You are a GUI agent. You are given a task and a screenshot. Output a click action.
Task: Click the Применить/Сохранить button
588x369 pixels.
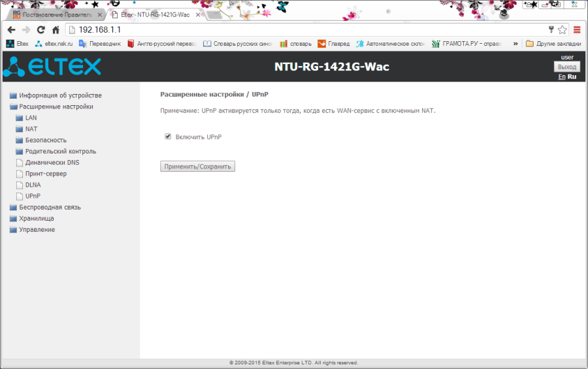(x=197, y=167)
